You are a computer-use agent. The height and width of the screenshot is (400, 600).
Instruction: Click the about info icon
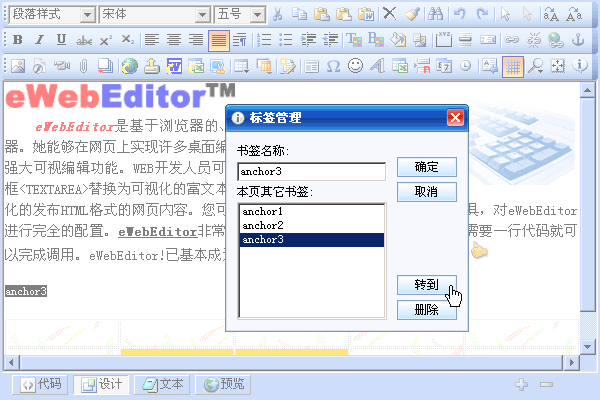[580, 65]
